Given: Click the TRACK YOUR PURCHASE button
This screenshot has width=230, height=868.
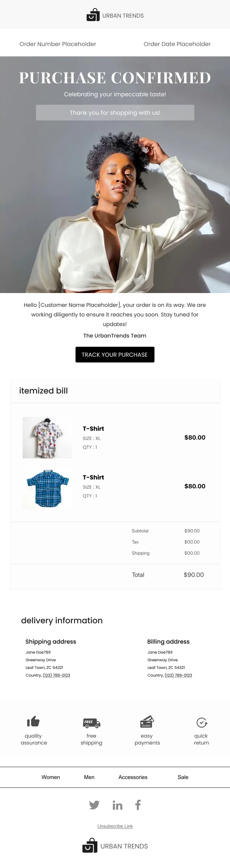Looking at the screenshot, I should 115,354.
